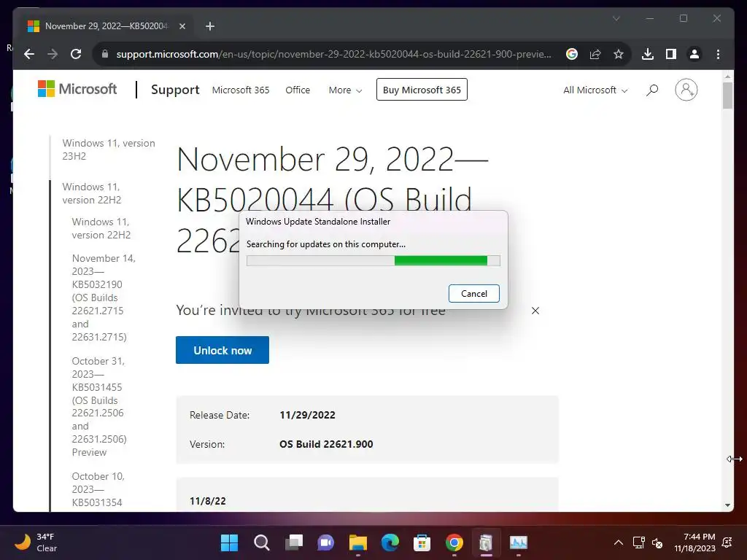
Task: Click the 11/8/22 heading text
Action: [208, 501]
